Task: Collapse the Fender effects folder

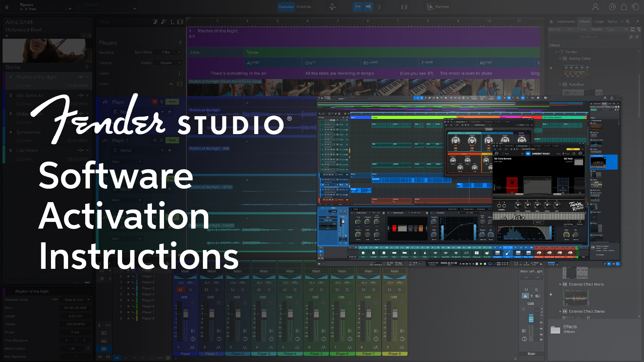Action: click(556, 52)
